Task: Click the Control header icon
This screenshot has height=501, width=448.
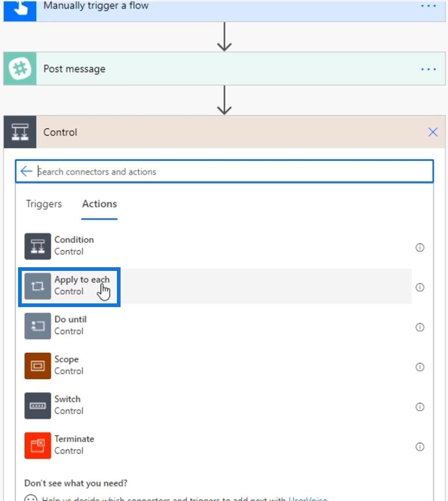Action: click(20, 132)
